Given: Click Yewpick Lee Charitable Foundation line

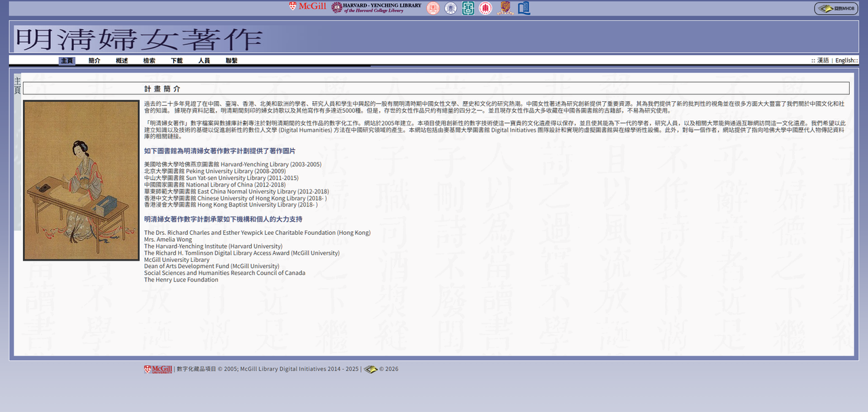Looking at the screenshot, I should tap(257, 233).
